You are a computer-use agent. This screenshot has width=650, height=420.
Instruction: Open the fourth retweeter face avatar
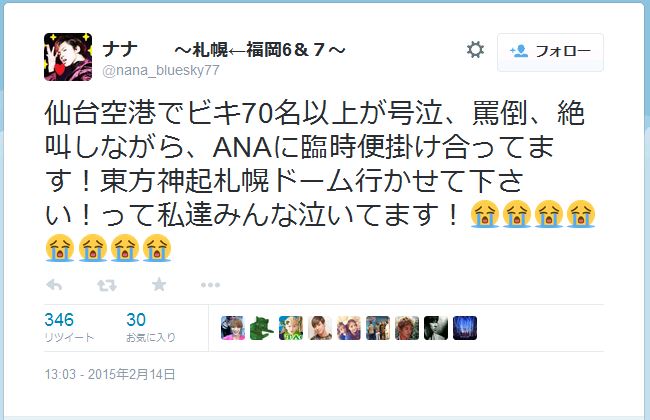pos(320,328)
